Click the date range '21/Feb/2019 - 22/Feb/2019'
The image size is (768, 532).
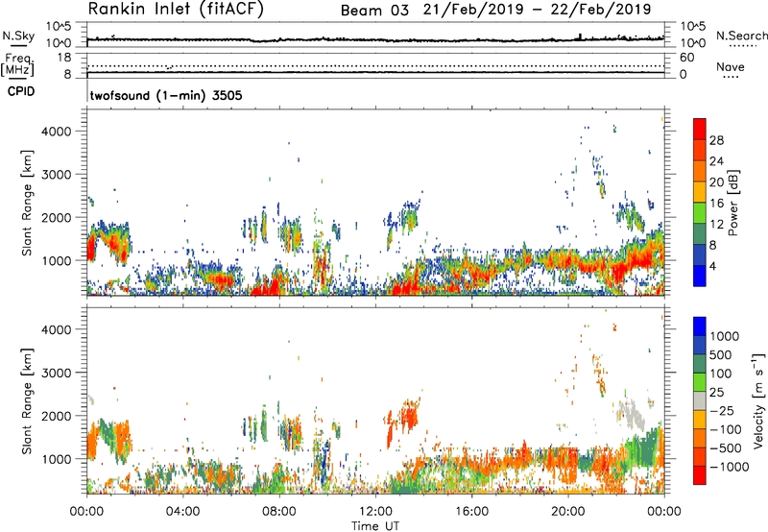pos(538,10)
